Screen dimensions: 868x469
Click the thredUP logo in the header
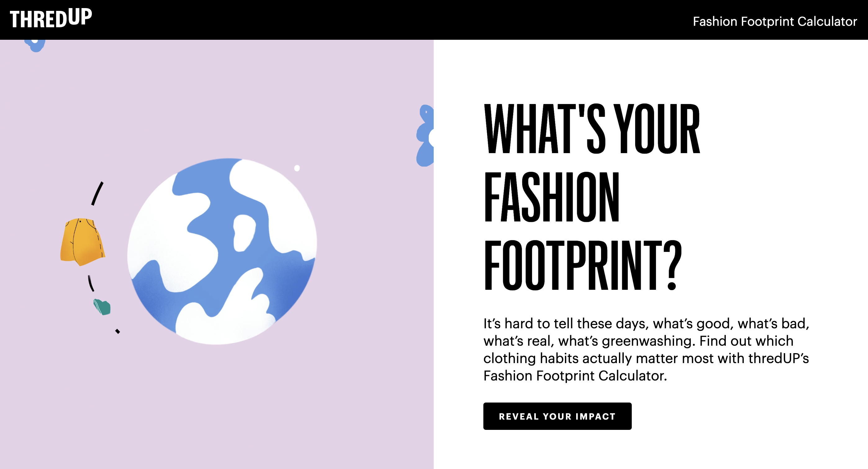(x=51, y=19)
